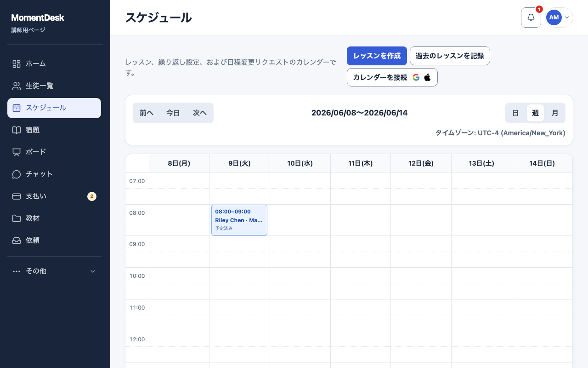Click the AM user avatar

pos(554,17)
